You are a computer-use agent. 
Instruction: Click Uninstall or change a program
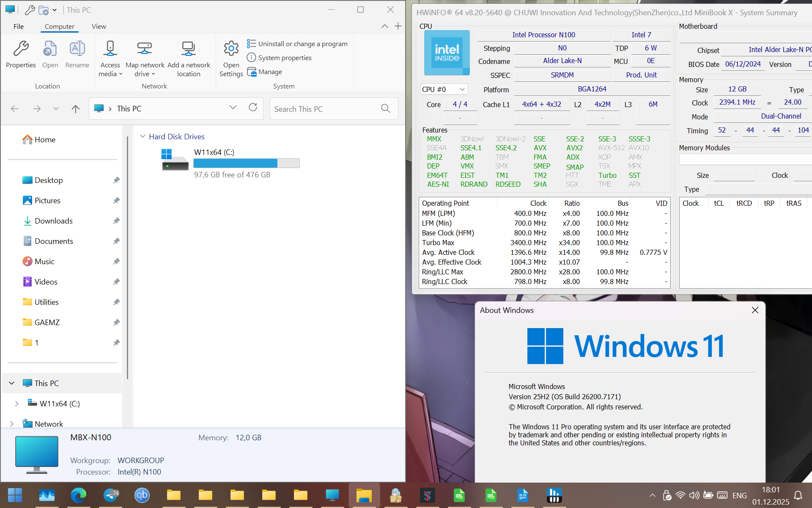[x=297, y=44]
